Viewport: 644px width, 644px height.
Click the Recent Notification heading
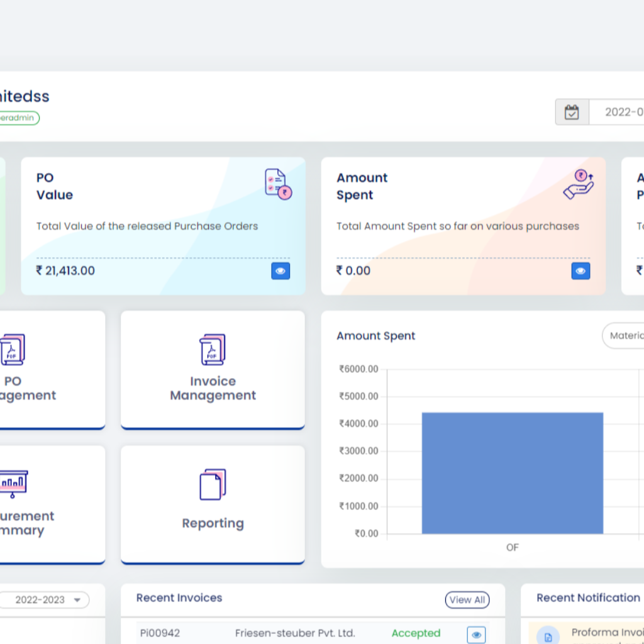click(x=588, y=597)
